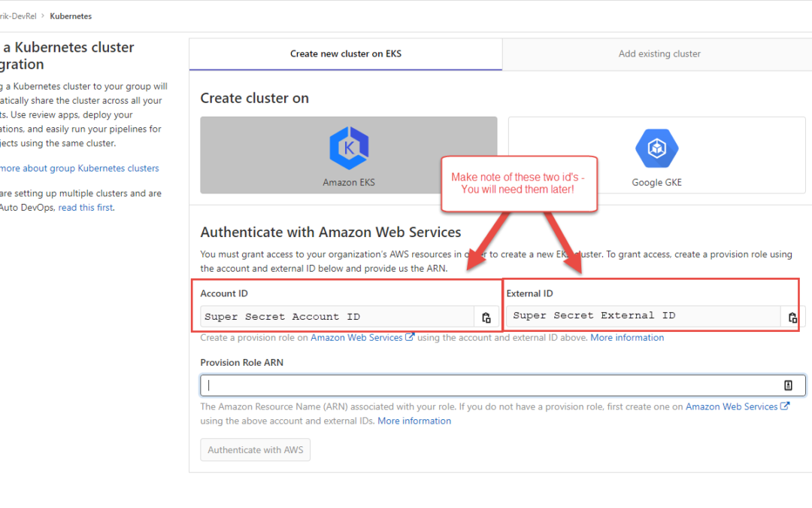Click the password manager icon in ARN field
This screenshot has height=508, width=812.
[788, 385]
